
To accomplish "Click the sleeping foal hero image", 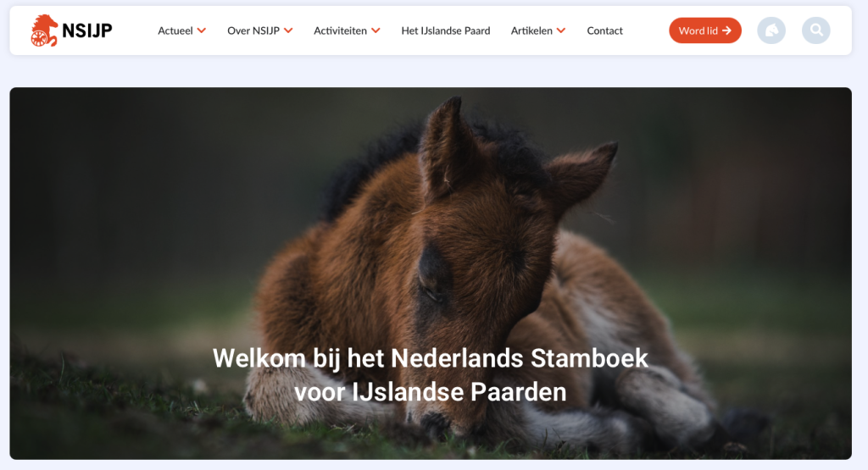I will (431, 274).
